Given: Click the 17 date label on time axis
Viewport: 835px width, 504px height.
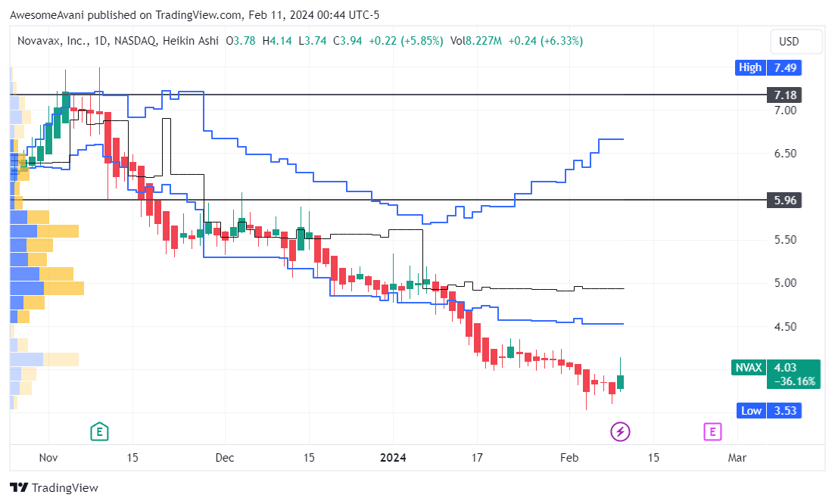Looking at the screenshot, I should pyautogui.click(x=477, y=458).
